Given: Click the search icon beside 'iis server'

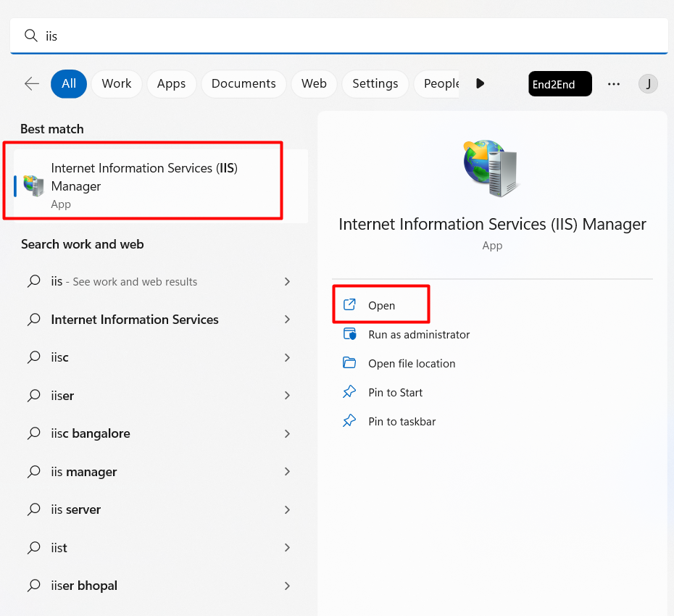Looking at the screenshot, I should 33,509.
